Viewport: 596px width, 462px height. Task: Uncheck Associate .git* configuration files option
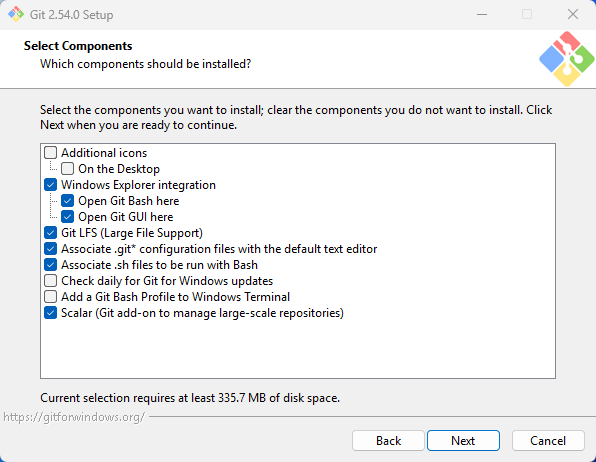point(51,249)
